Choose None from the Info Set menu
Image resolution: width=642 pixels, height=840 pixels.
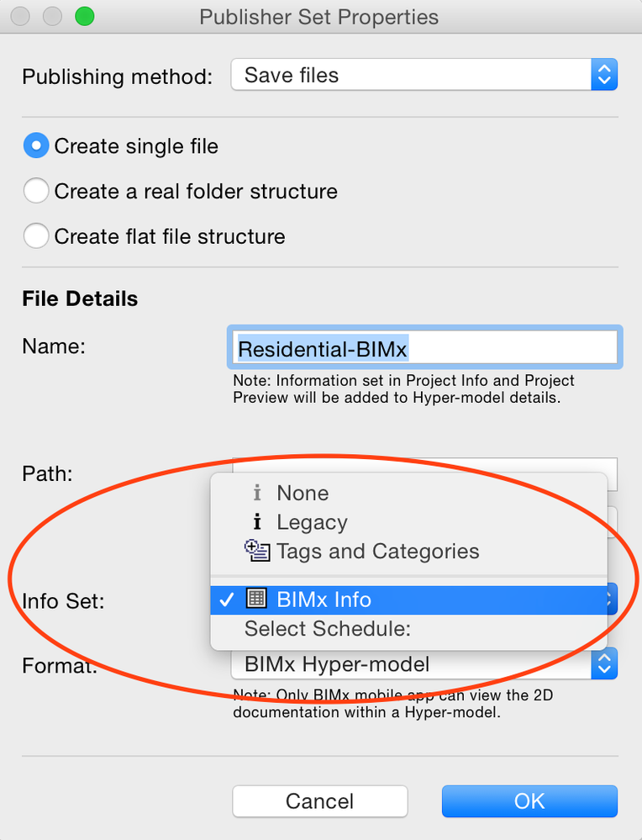coord(303,494)
